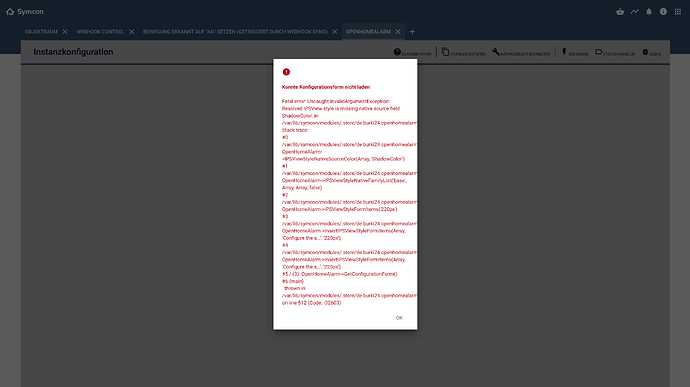The image size is (690, 387).
Task: Open the module store basket icon
Action: click(x=620, y=12)
